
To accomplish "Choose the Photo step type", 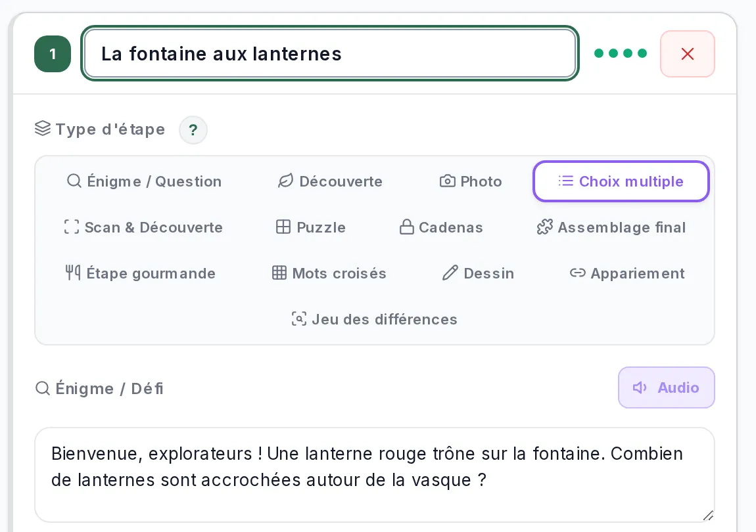I will 471,181.
